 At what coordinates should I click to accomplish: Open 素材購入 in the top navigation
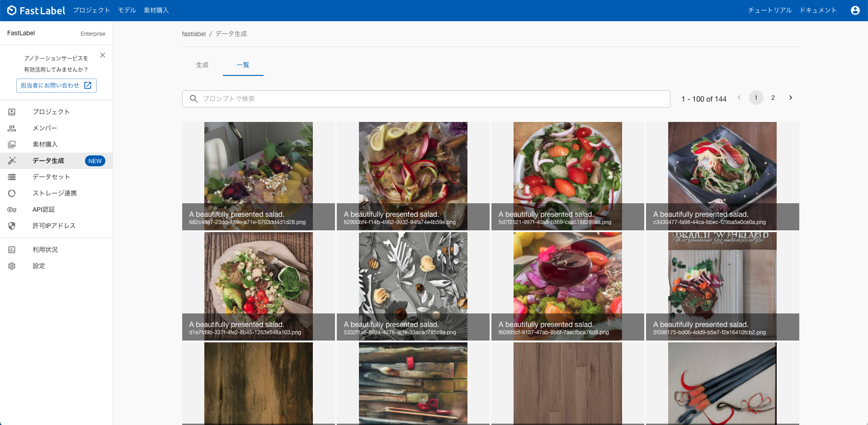156,10
